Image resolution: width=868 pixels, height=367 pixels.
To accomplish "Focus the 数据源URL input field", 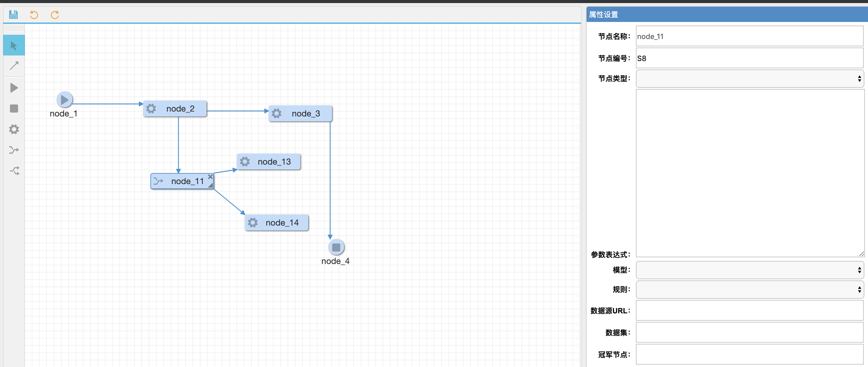I will pos(750,311).
